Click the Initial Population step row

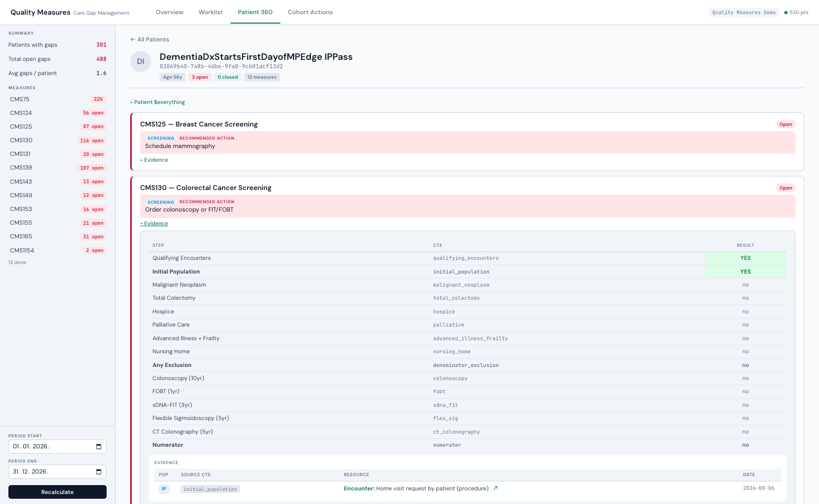[x=468, y=271]
